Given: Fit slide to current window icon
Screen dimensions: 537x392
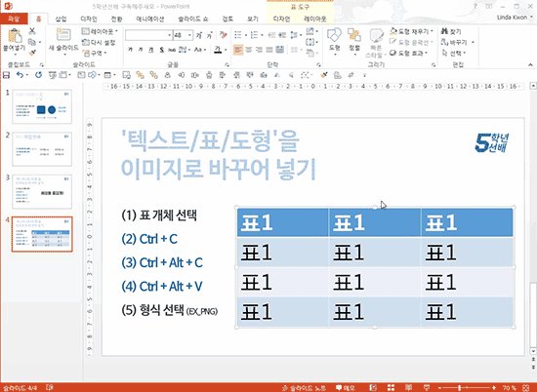Looking at the screenshot, I should coord(526,387).
